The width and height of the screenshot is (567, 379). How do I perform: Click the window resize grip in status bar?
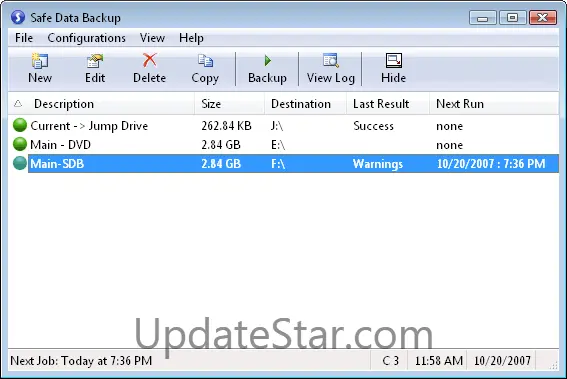tap(553, 365)
